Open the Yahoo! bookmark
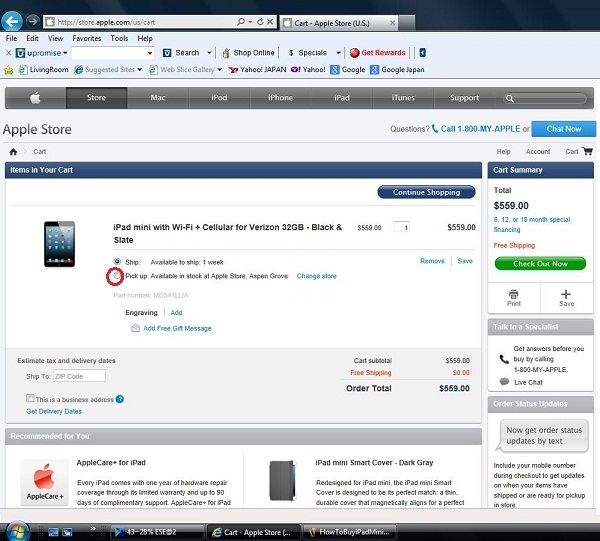Viewport: 600px width, 541px height. 308,70
